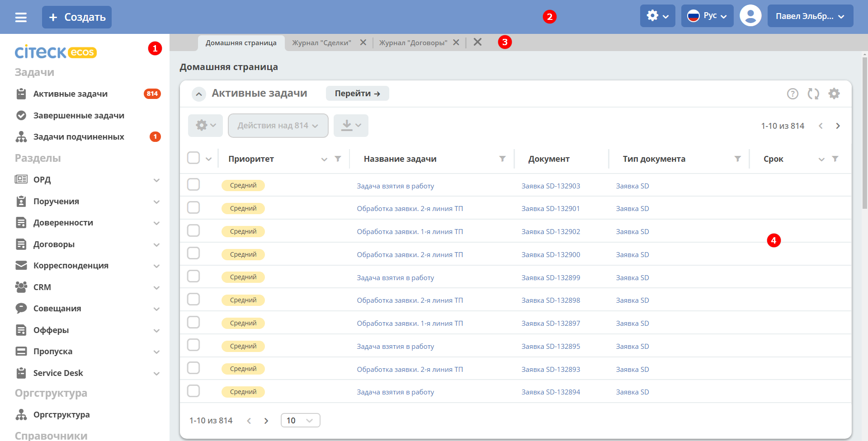The image size is (868, 441).
Task: Open Заявка SD type link in SD-132900 row
Action: coord(632,254)
